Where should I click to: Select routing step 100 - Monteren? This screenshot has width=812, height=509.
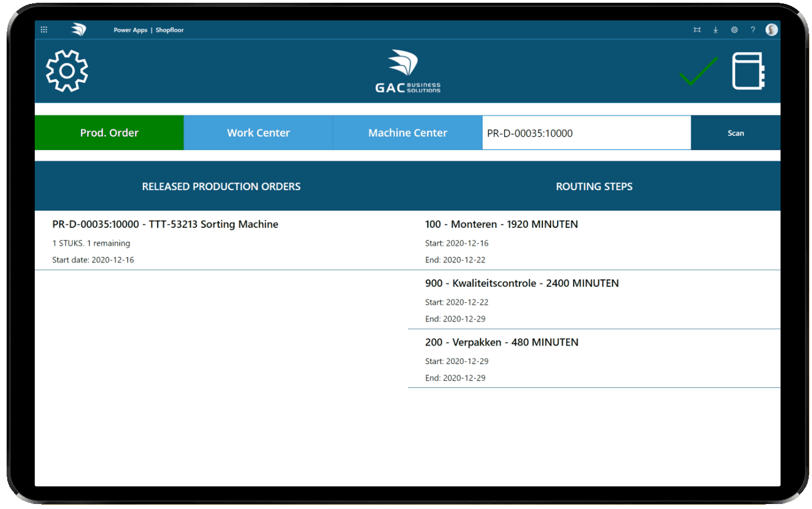pyautogui.click(x=594, y=240)
